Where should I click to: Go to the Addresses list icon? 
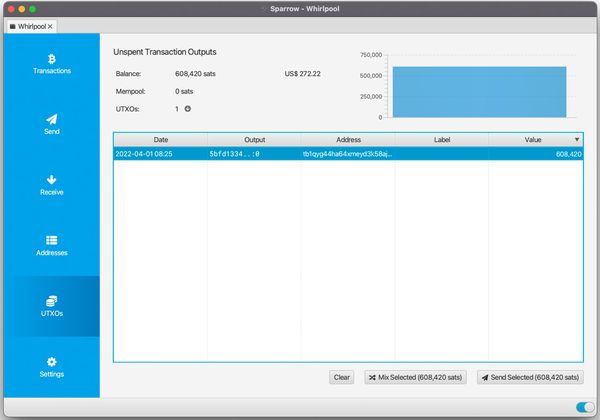[51, 240]
